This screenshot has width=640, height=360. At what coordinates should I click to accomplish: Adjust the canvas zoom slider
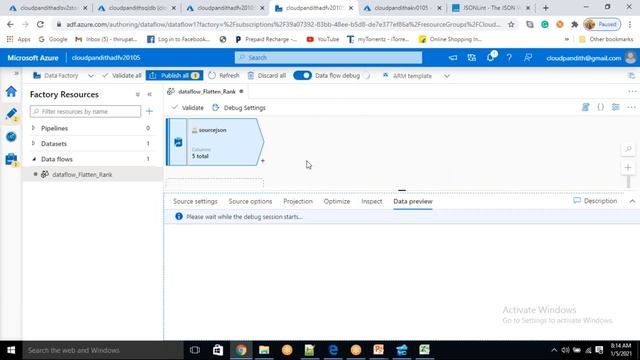(x=629, y=182)
